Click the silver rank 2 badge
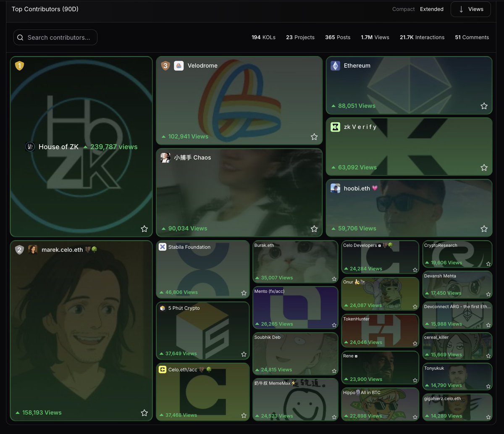The height and width of the screenshot is (434, 504). (19, 250)
